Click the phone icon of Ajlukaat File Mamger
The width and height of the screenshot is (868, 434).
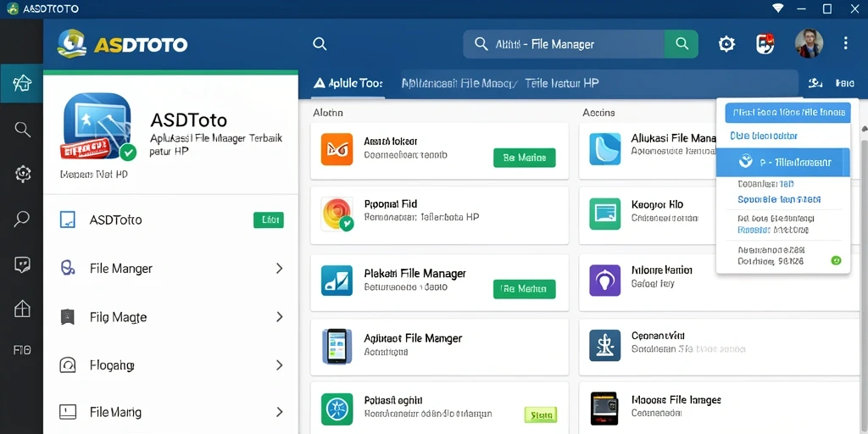(x=337, y=346)
